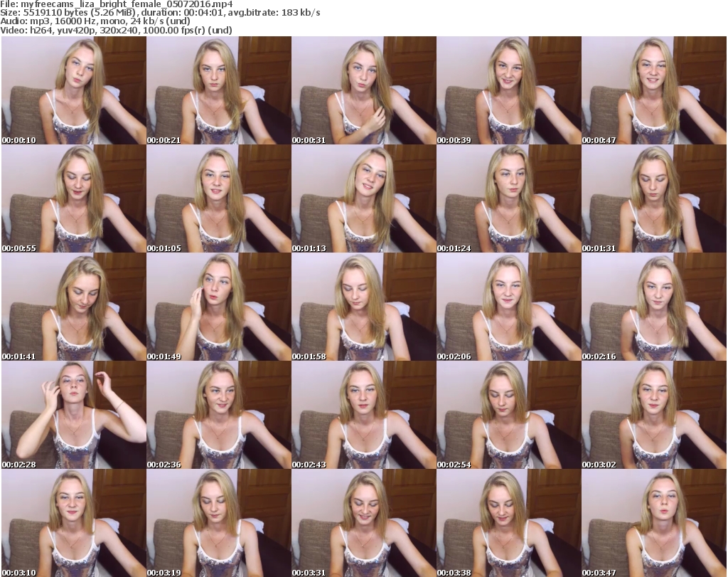Click the Size 5519110 bytes header line
Viewport: 728px width, 577px height.
160,13
